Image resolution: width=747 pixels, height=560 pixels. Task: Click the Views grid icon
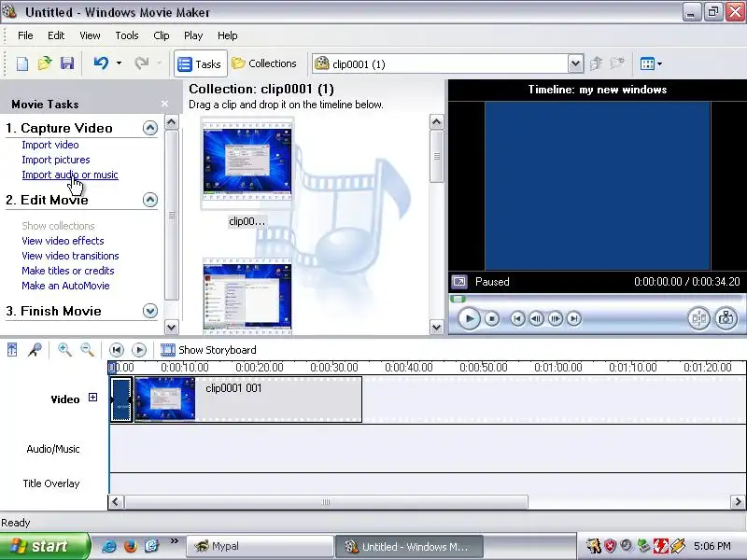coord(647,63)
